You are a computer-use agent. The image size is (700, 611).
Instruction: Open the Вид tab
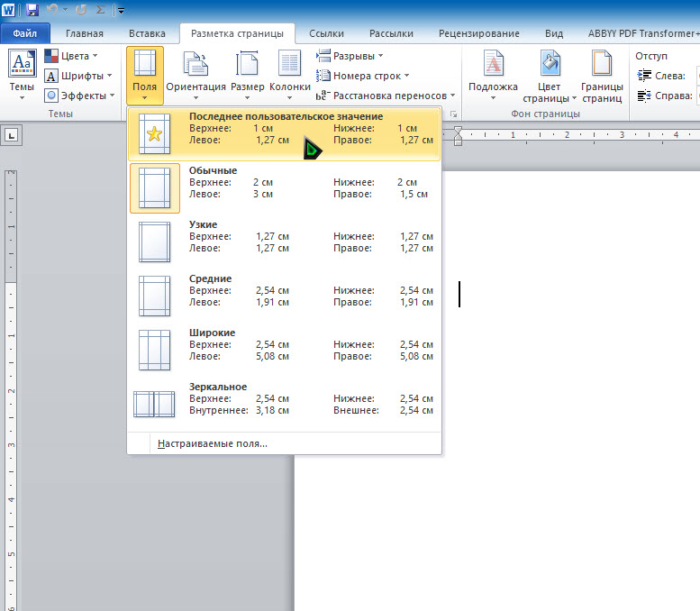pos(554,33)
